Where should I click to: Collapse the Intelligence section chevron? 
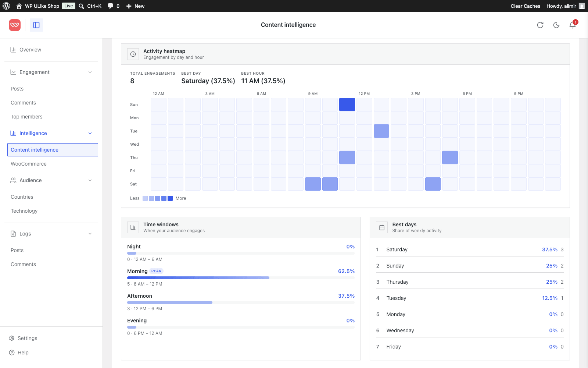click(x=90, y=133)
